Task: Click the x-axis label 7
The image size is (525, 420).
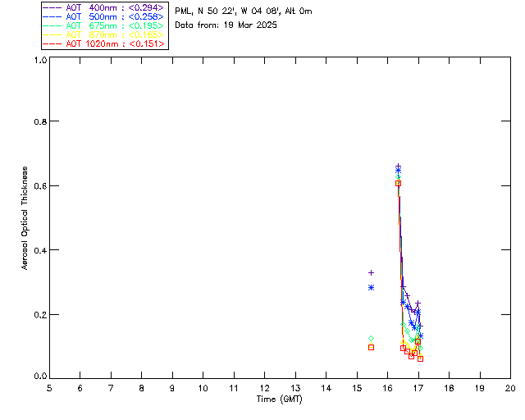Action: click(111, 388)
